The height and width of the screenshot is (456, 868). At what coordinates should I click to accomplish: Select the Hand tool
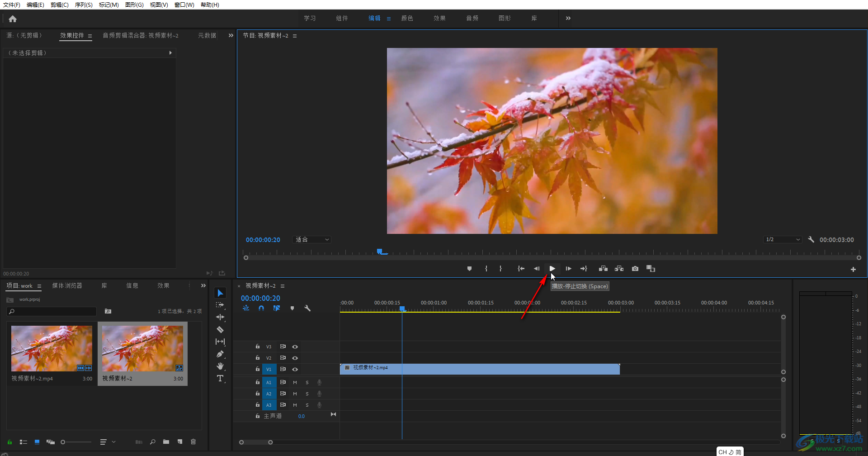coord(220,366)
